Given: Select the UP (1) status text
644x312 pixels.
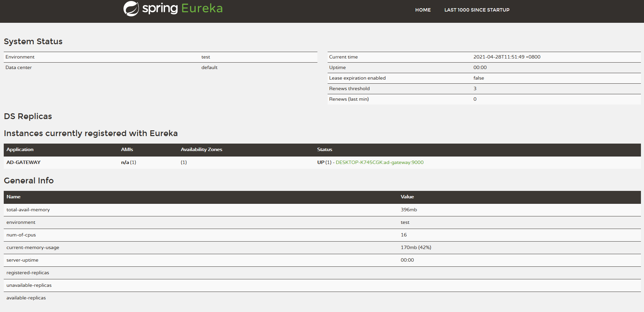Looking at the screenshot, I should (324, 162).
